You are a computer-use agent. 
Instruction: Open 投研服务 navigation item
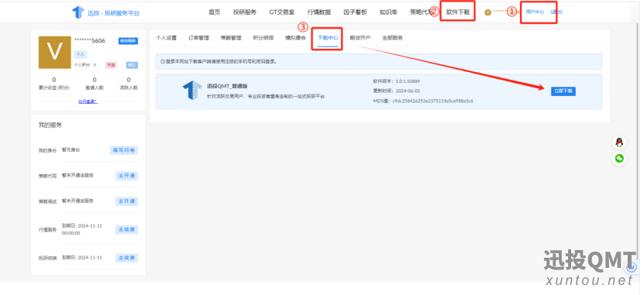coord(245,12)
